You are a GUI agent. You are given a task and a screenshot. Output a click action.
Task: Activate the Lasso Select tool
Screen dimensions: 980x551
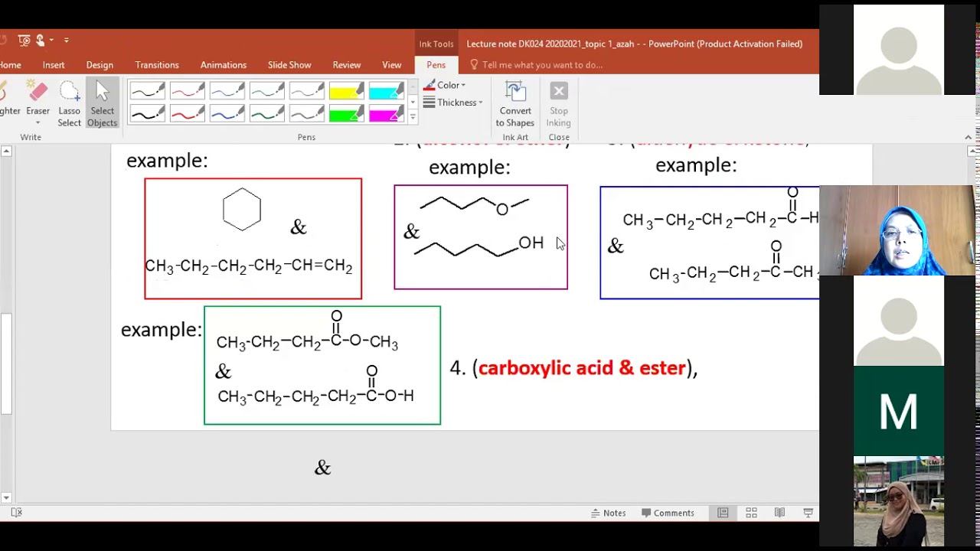pos(69,103)
